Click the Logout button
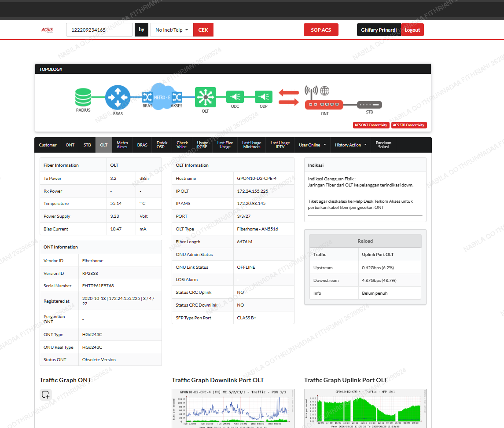 (x=412, y=30)
